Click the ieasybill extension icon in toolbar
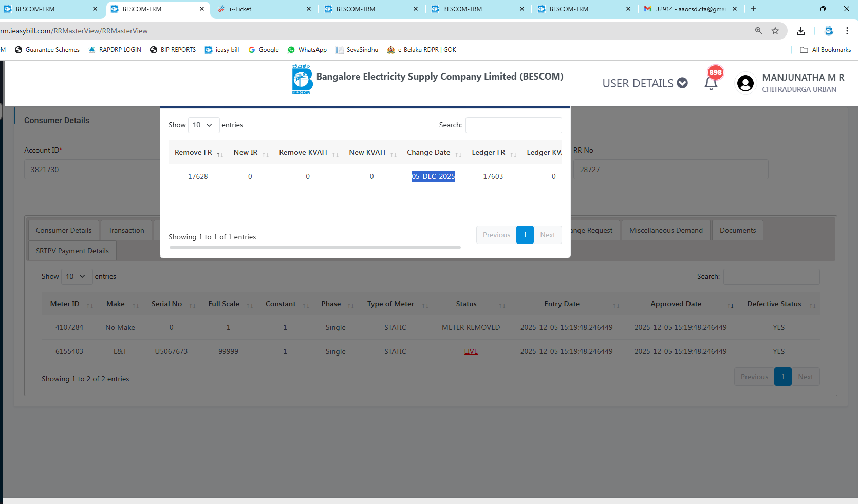Viewport: 858px width, 504px height. [x=829, y=31]
